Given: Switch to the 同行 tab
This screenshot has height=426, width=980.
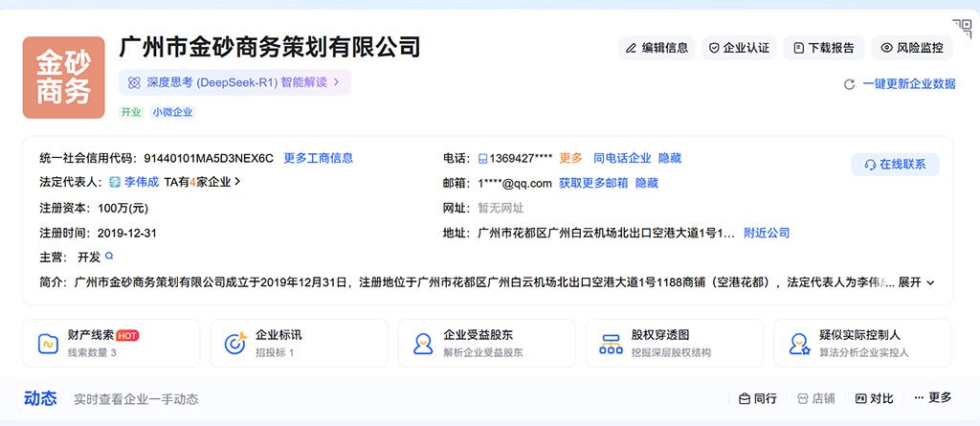Looking at the screenshot, I should (757, 398).
